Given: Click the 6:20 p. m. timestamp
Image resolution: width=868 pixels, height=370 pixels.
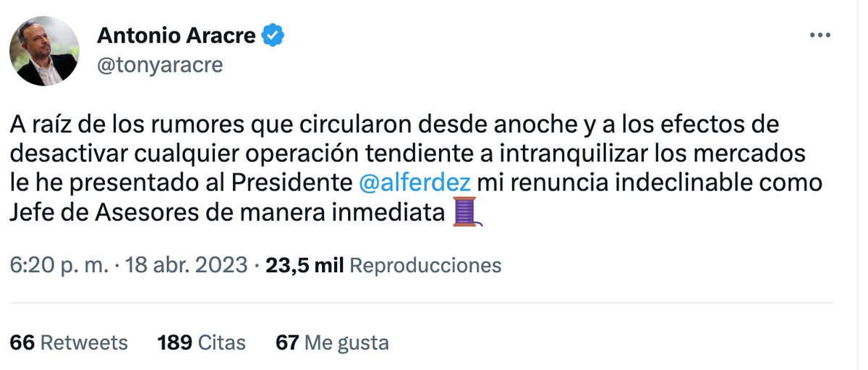Looking at the screenshot, I should 57,265.
